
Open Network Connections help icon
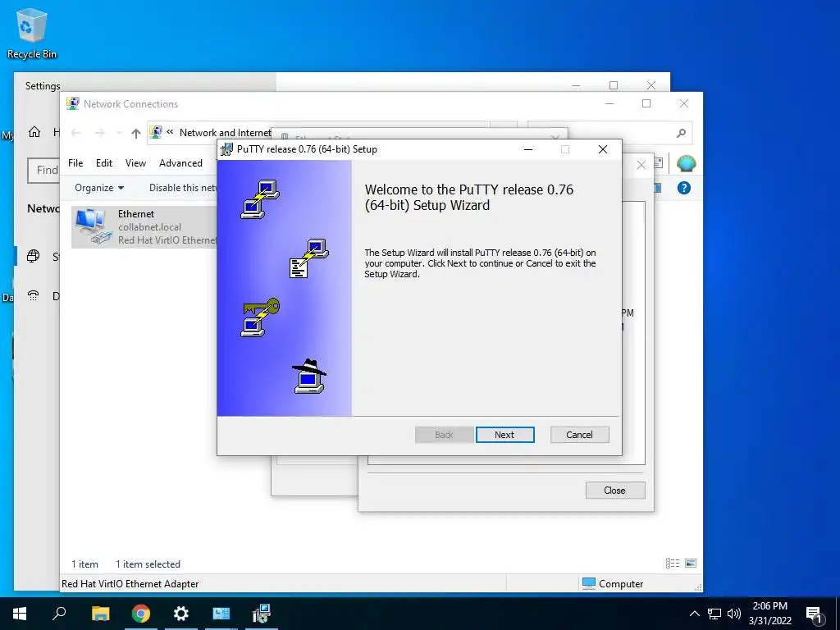click(683, 188)
